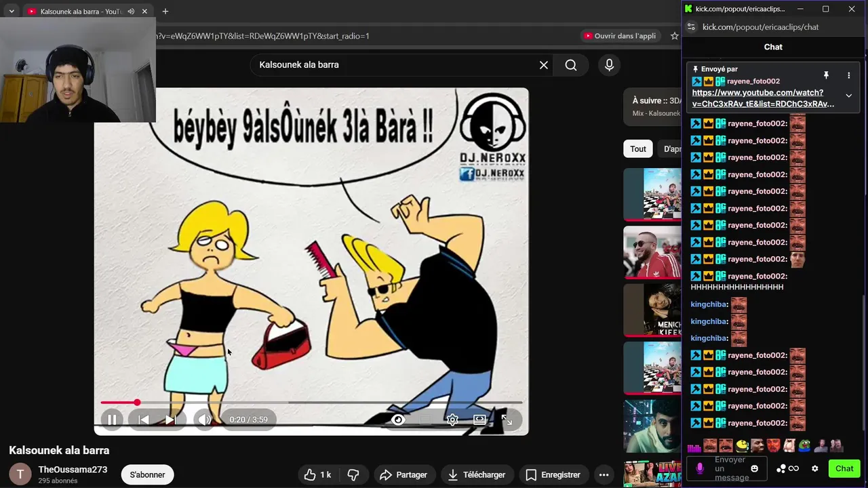Seek along the red video progress bar
The height and width of the screenshot is (488, 868).
pyautogui.click(x=311, y=403)
